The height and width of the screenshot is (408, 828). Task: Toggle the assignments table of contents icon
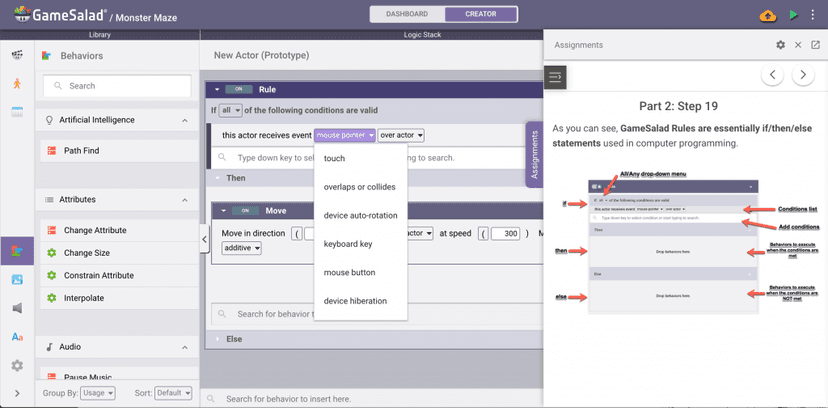click(x=555, y=77)
